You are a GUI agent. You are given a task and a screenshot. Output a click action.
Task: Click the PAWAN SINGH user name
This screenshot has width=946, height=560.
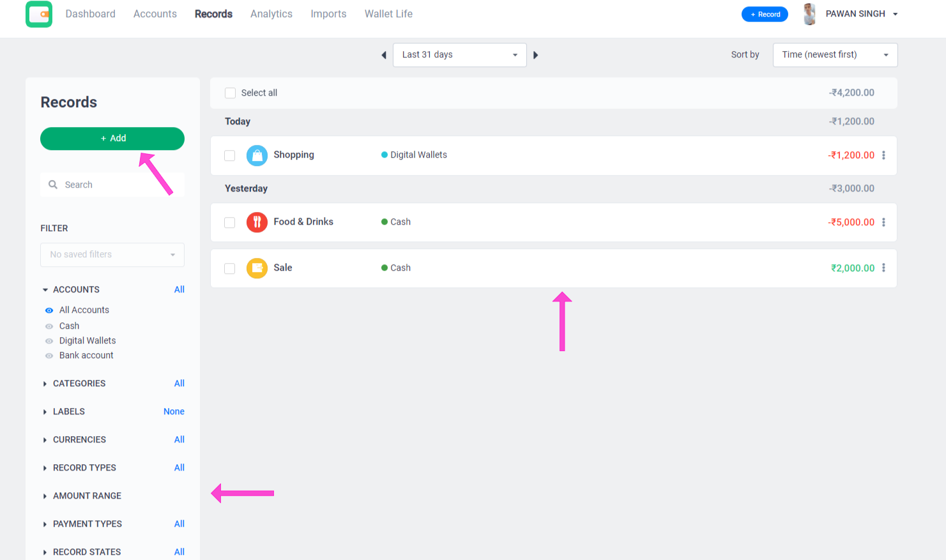tap(855, 14)
